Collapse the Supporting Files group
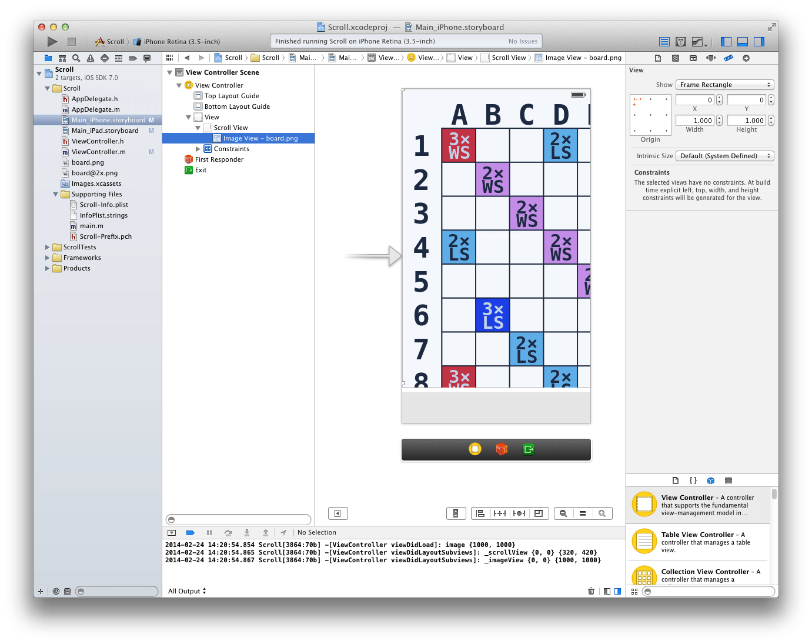This screenshot has width=812, height=644. click(55, 194)
